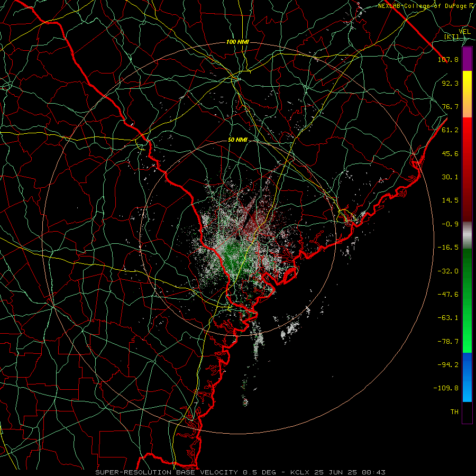This screenshot has width=476, height=476.
Task: Pick the blue segment of the color bar
Action: pos(467,377)
